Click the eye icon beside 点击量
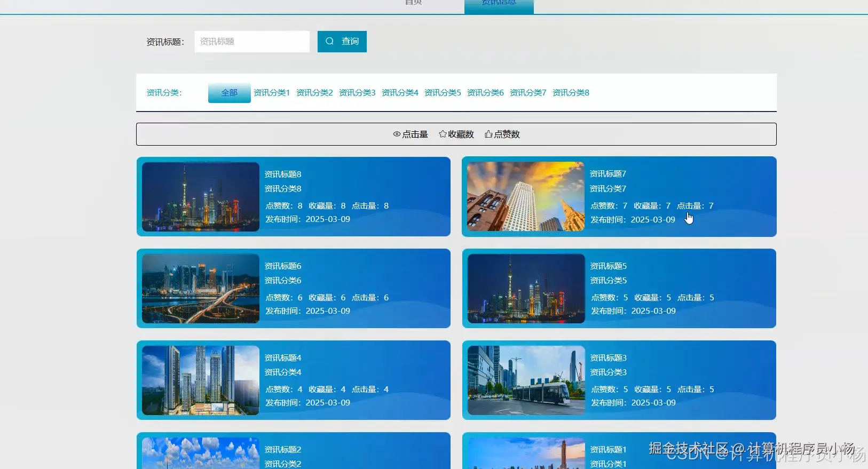The image size is (868, 469). [397, 134]
